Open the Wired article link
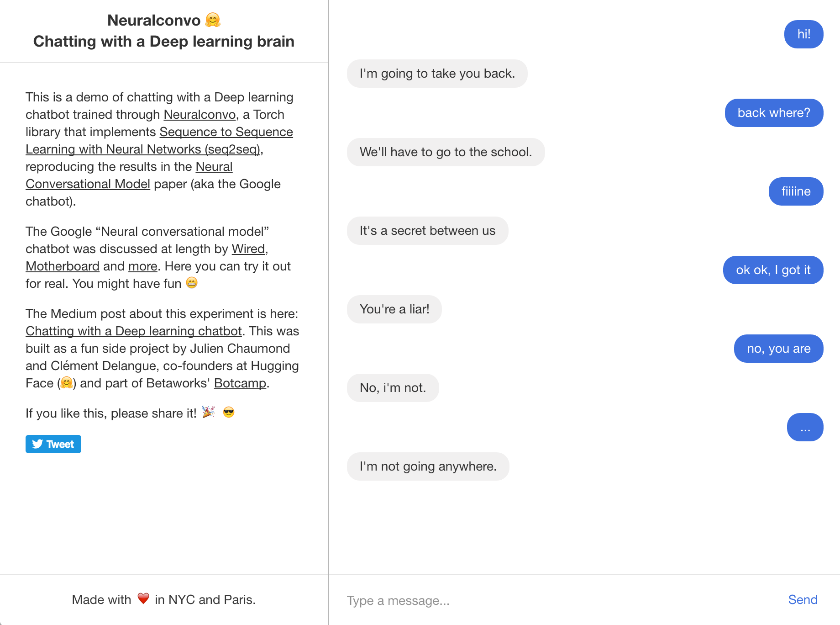The image size is (840, 625). [248, 249]
